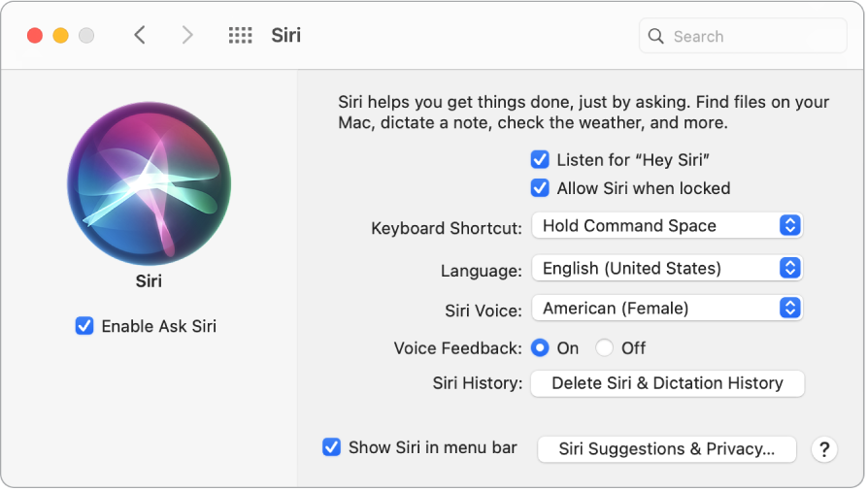Focus the Search field

pyautogui.click(x=743, y=36)
